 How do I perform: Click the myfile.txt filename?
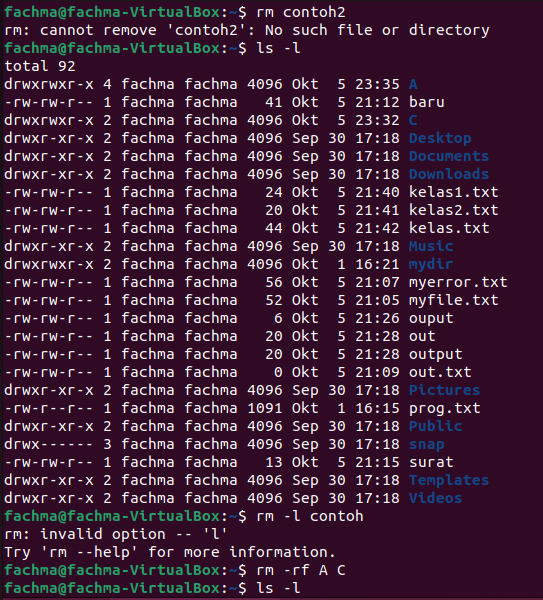[x=453, y=300]
